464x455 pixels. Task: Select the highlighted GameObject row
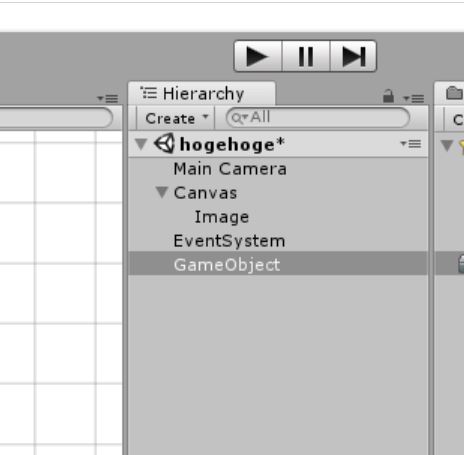click(278, 263)
